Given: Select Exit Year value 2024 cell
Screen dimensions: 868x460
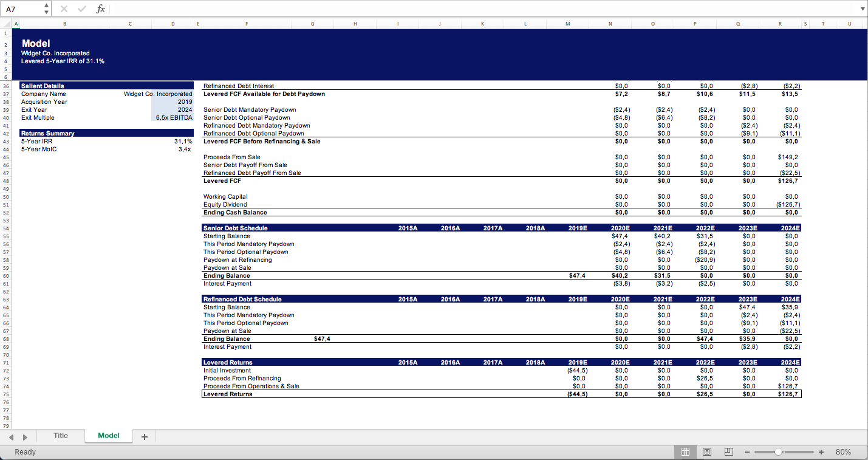Looking at the screenshot, I should tap(172, 109).
